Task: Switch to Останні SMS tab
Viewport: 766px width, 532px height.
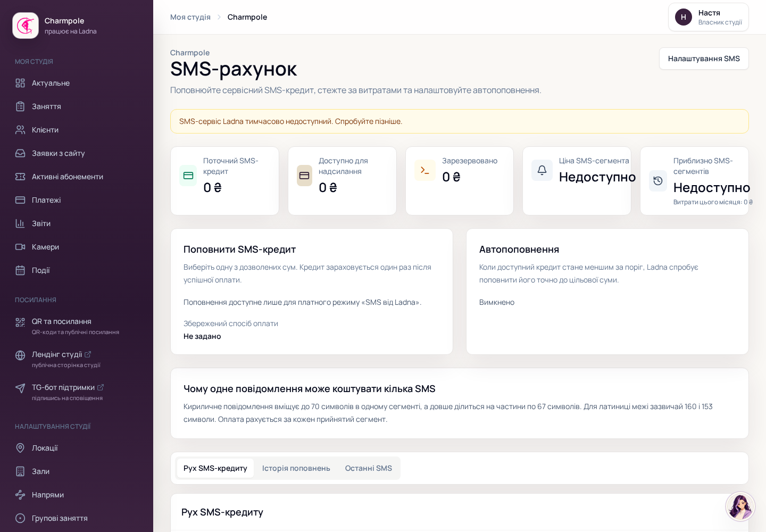Action: (369, 468)
